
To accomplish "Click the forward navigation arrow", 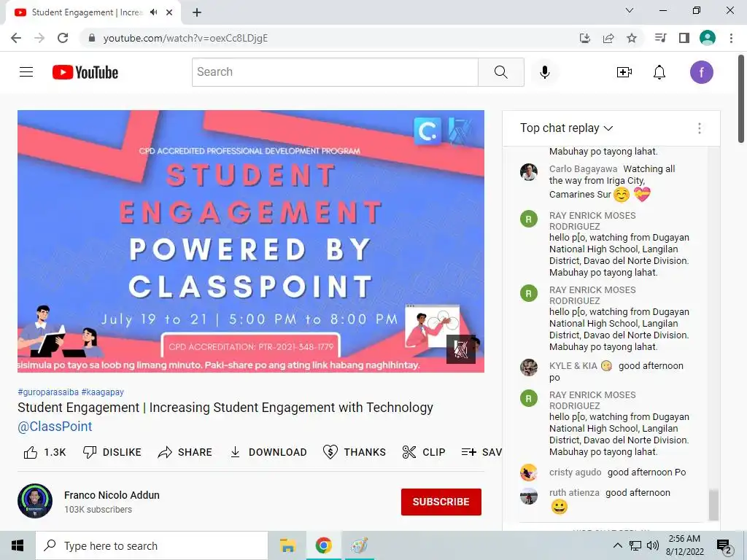I will (x=39, y=38).
